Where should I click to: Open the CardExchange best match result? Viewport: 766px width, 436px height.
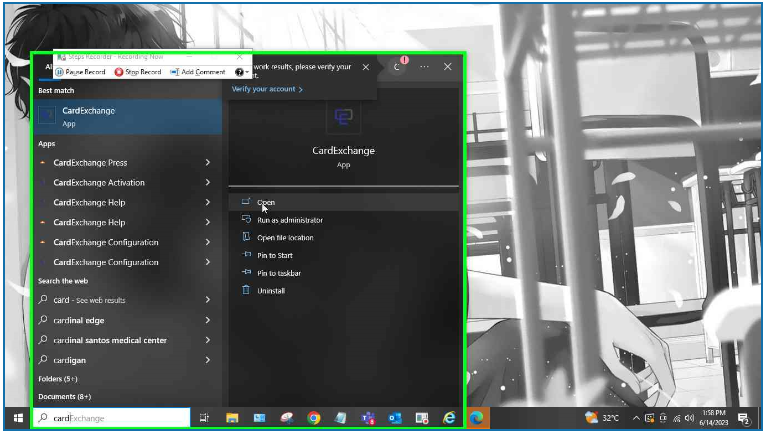[128, 117]
